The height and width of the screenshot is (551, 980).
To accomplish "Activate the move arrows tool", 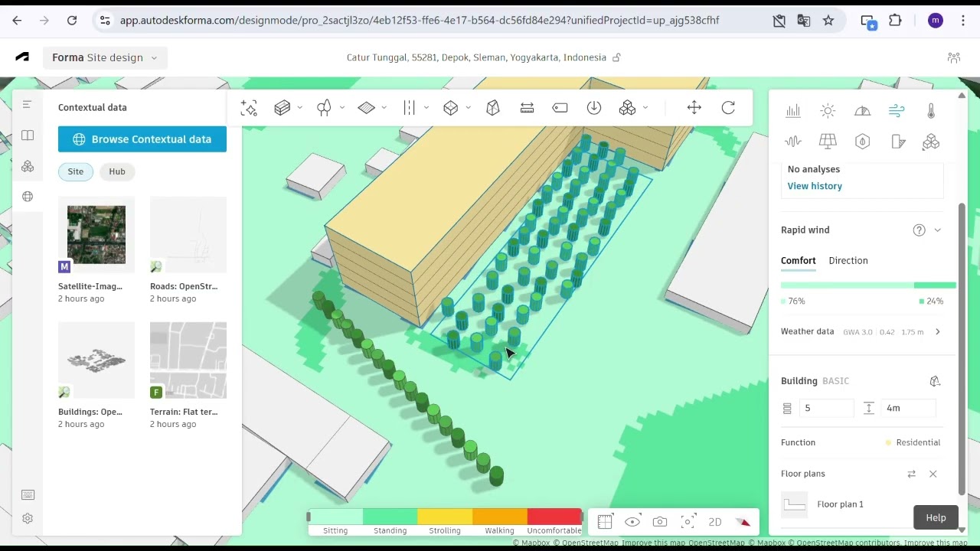I will (694, 108).
